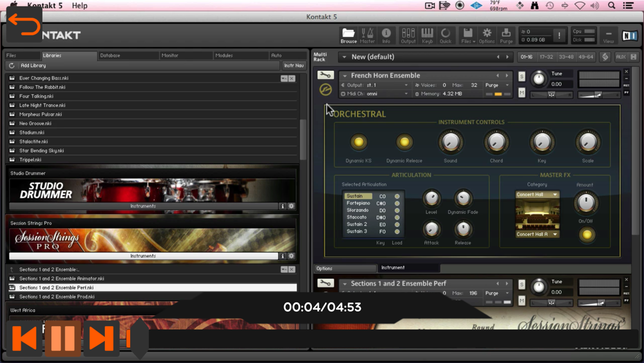Toggle Master FX On/Off light
This screenshot has height=363, width=644.
pos(587,234)
